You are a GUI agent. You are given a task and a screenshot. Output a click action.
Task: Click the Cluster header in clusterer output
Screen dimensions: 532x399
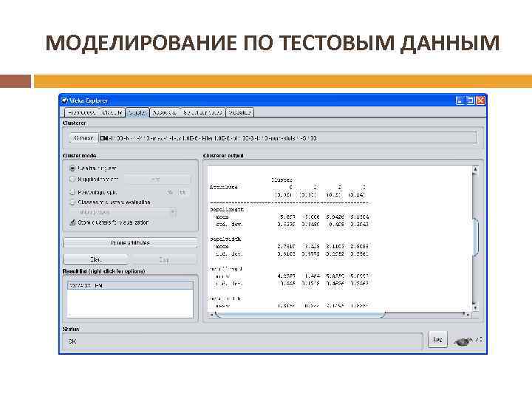(x=282, y=180)
